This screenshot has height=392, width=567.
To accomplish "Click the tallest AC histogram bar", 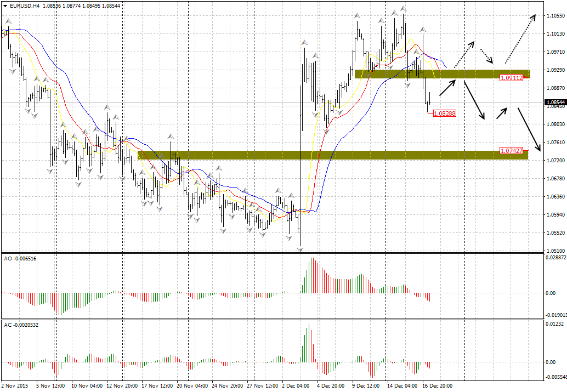I will [309, 342].
